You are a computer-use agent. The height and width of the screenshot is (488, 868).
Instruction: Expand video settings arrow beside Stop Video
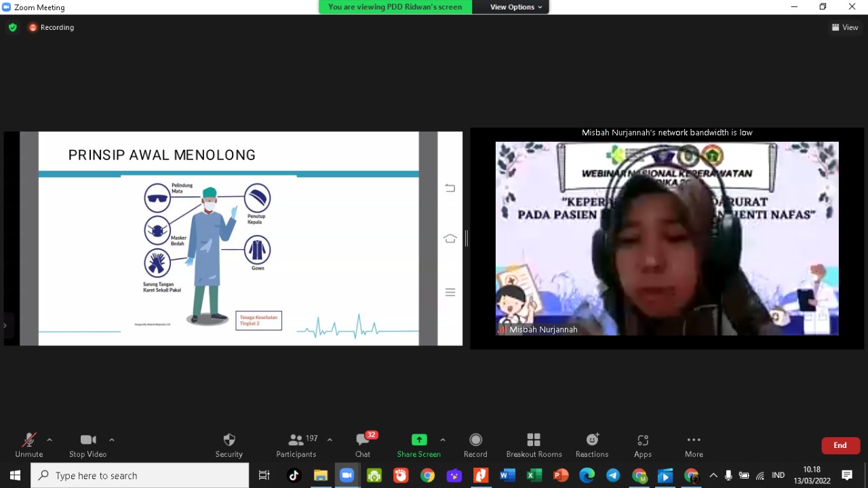pos(112,440)
